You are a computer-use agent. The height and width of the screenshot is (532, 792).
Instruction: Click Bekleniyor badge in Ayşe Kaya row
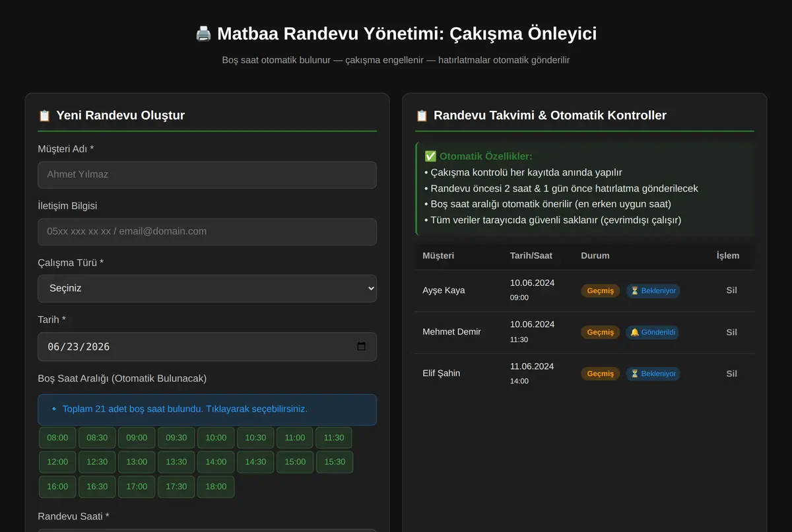point(653,291)
